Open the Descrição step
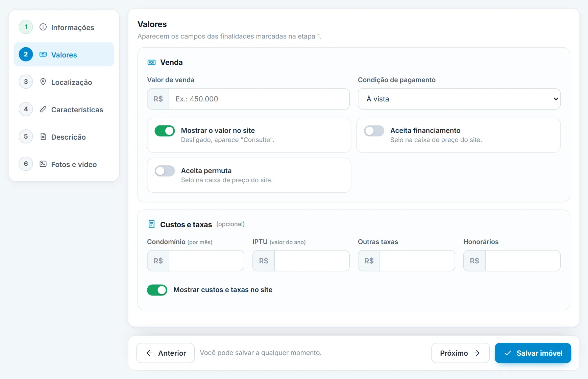The height and width of the screenshot is (379, 588). click(64, 137)
